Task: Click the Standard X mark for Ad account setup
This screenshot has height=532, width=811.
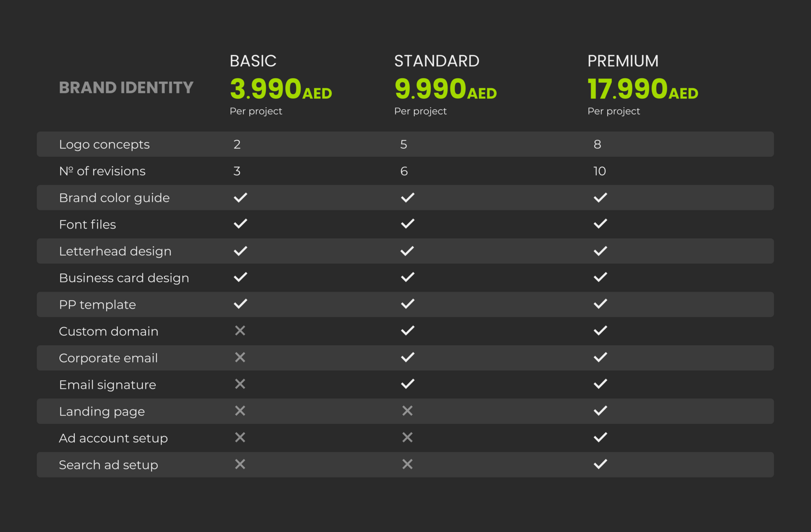Action: point(407,437)
